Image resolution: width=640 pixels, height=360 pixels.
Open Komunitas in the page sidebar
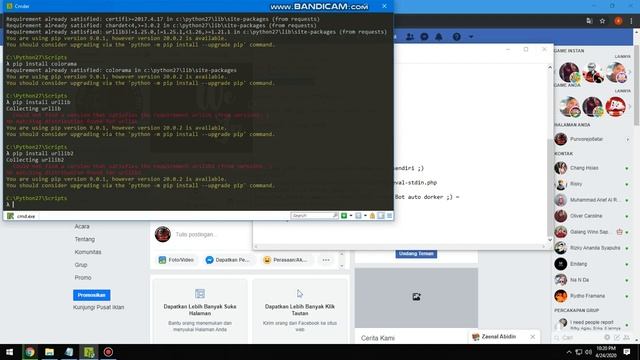click(x=88, y=252)
